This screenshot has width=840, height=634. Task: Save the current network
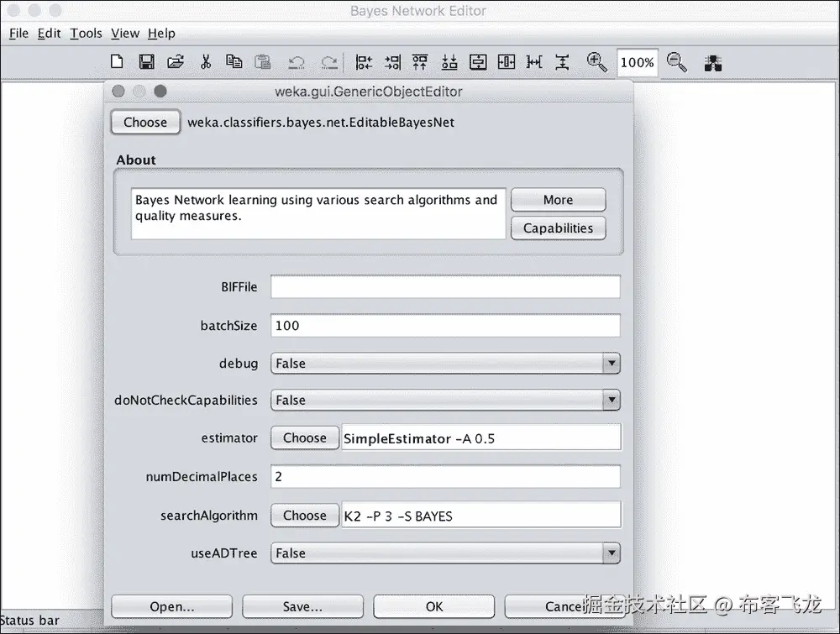[x=146, y=61]
